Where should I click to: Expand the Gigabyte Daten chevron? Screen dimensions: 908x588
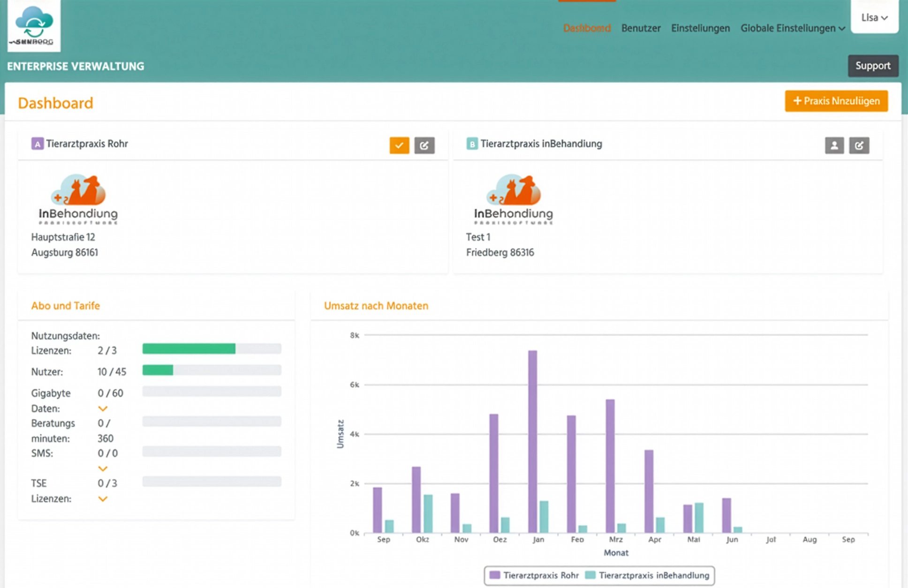pos(103,408)
